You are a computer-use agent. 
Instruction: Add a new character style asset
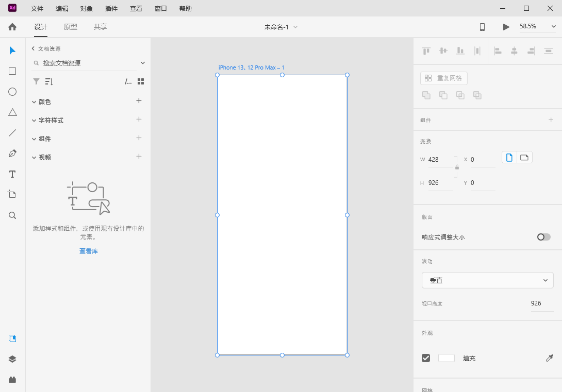pos(139,119)
